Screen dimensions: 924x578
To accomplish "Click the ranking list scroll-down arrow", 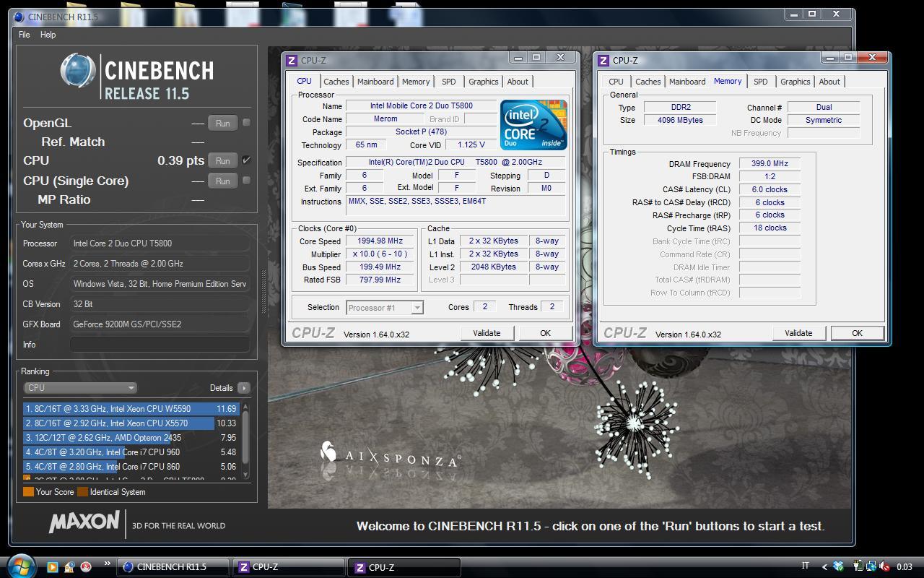I will pos(245,475).
